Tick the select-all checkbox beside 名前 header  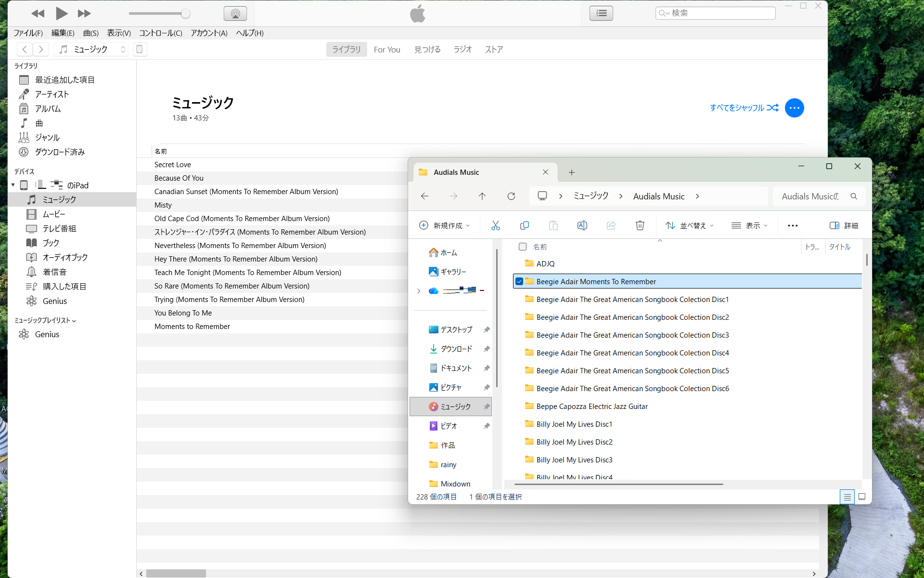523,247
